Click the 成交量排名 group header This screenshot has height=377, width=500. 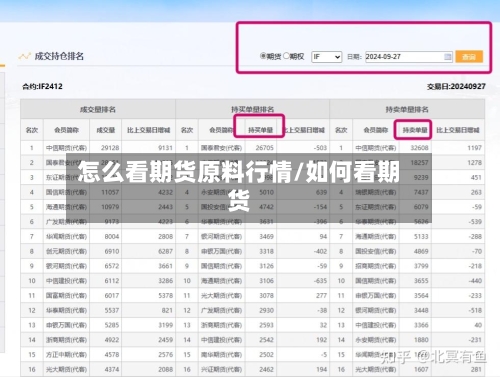(98, 109)
